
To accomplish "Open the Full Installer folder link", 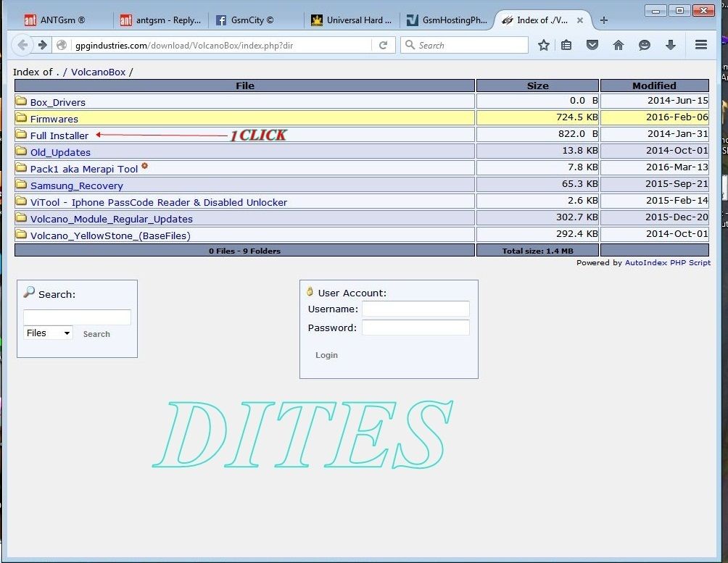I will click(x=59, y=135).
